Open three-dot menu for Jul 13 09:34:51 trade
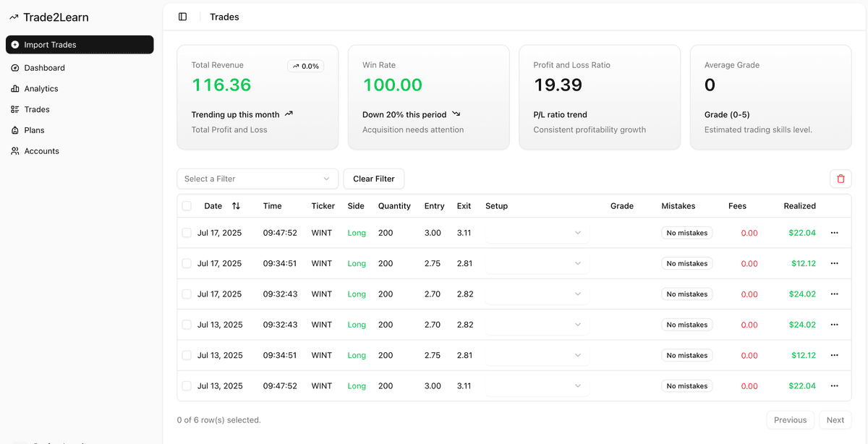Screen dimensions: 868x444 [834, 355]
